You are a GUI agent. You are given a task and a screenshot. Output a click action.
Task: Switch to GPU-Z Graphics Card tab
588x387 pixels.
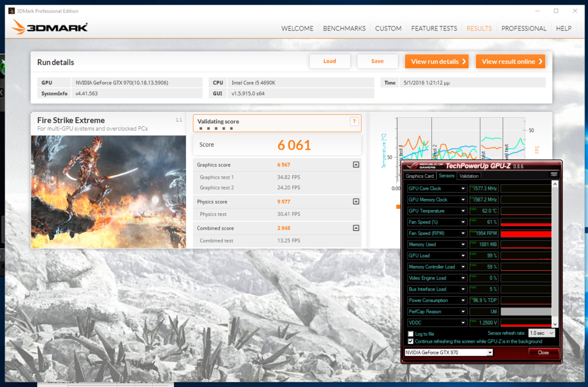click(420, 176)
